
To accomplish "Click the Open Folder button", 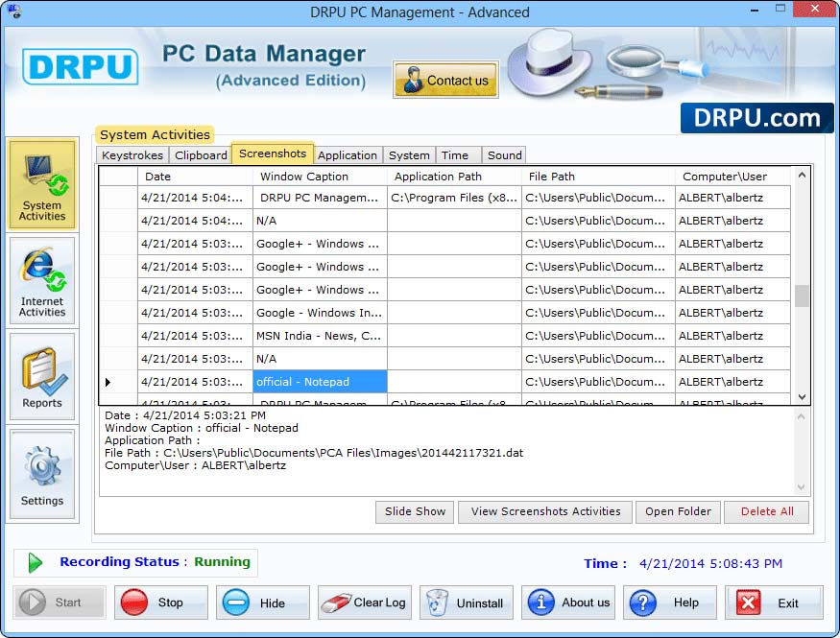I will (678, 511).
